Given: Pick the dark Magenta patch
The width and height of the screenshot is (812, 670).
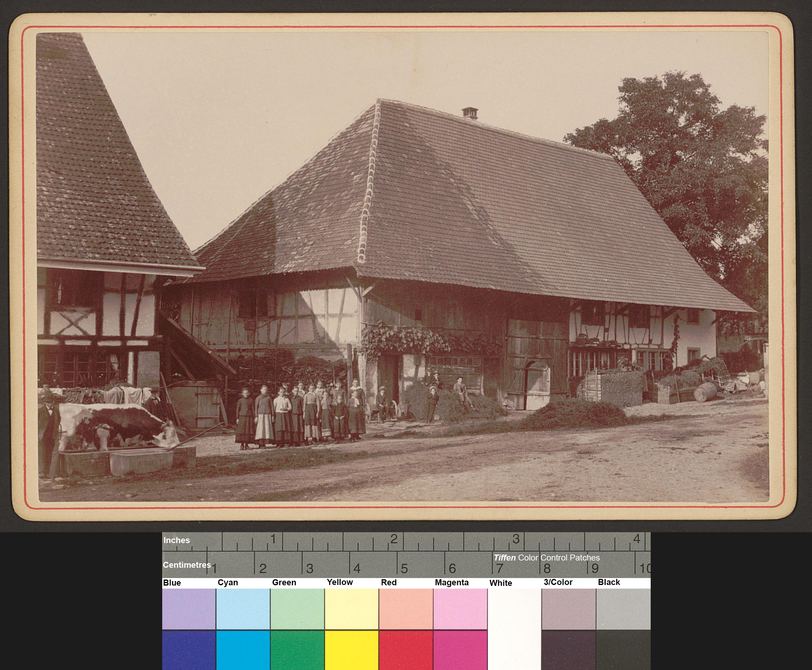Looking at the screenshot, I should pyautogui.click(x=460, y=650).
